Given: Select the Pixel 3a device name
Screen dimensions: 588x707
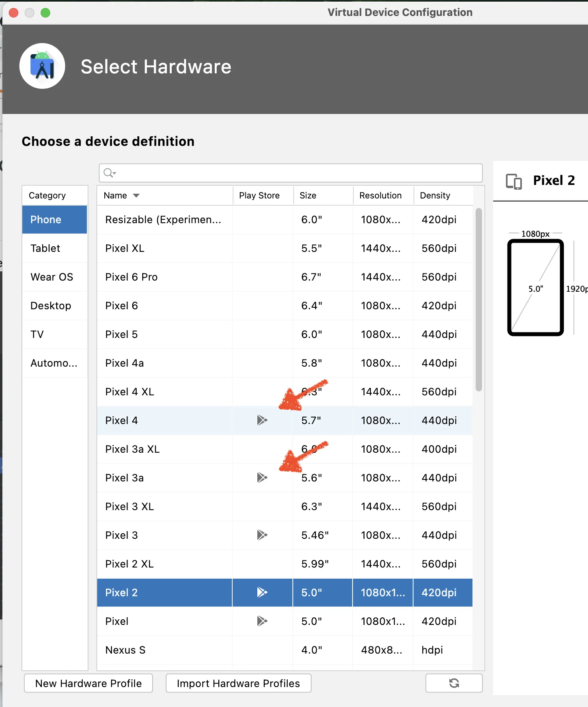Looking at the screenshot, I should tap(124, 478).
